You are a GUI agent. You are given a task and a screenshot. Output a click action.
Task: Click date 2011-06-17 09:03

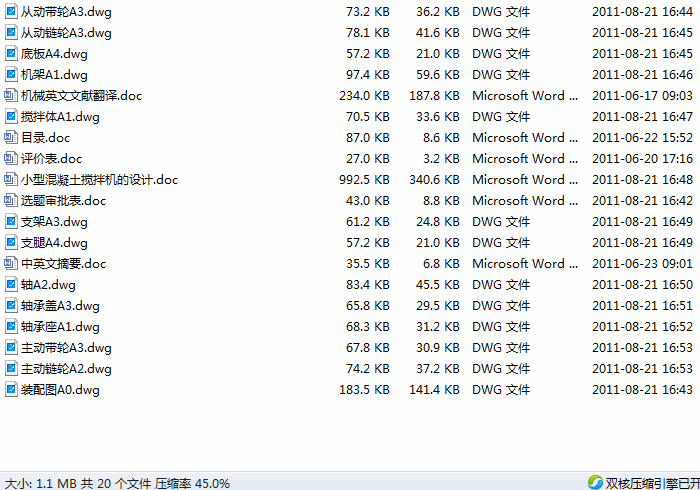(x=642, y=96)
